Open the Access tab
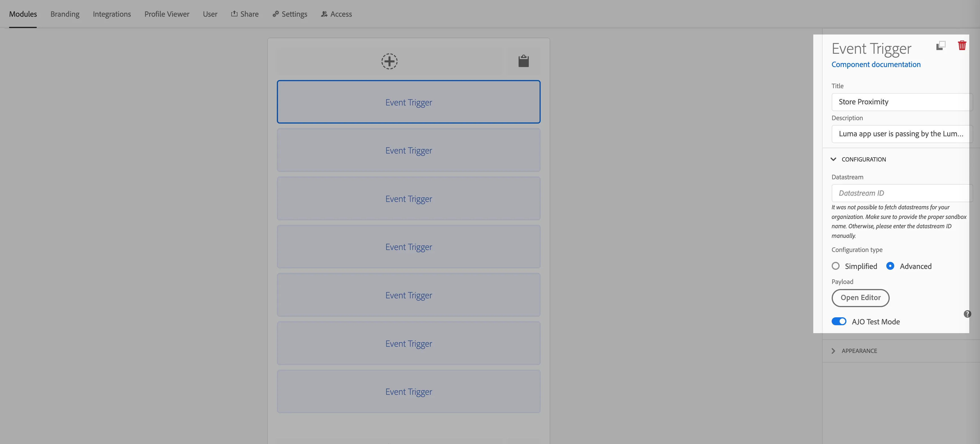Screen dimensions: 980x444 click(x=336, y=14)
